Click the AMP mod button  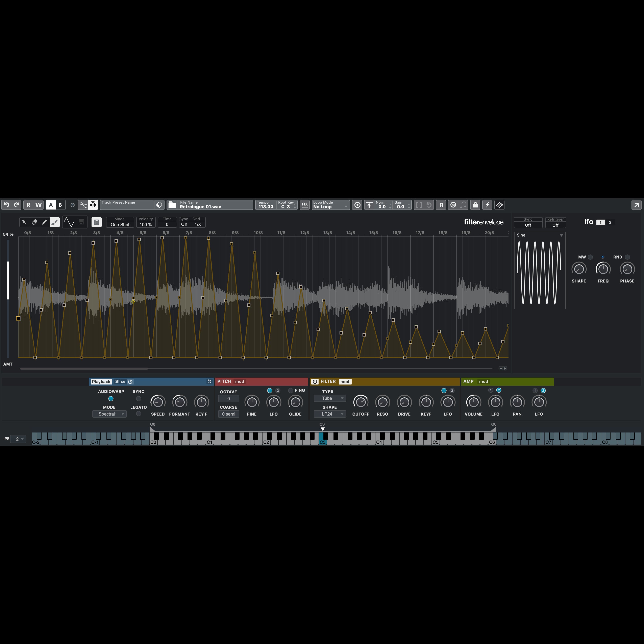click(483, 381)
